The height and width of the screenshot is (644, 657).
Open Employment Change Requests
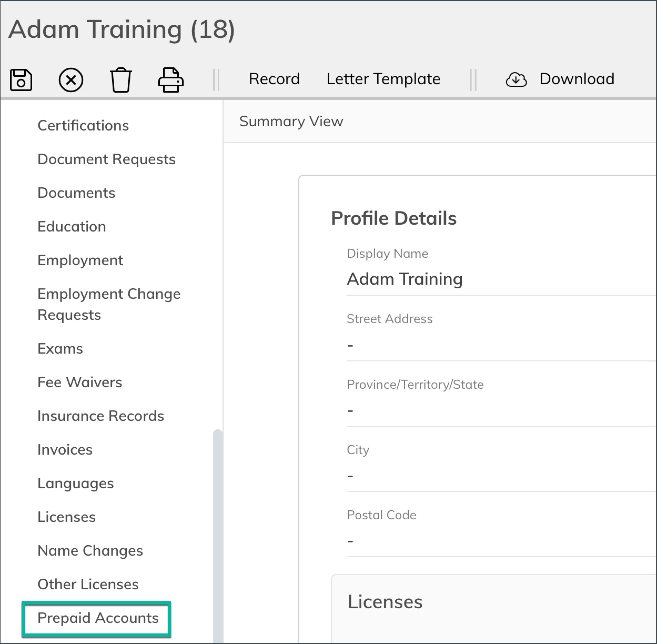point(109,304)
